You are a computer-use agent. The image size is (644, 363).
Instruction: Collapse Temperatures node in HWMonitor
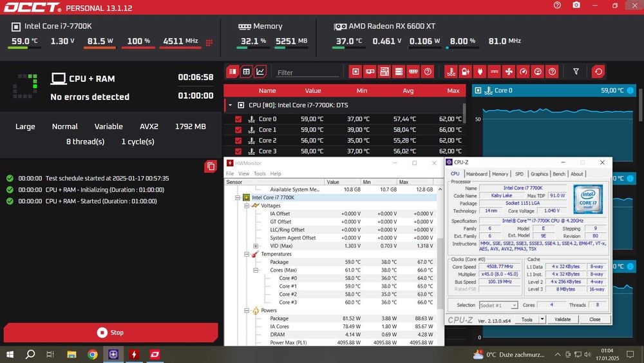(x=247, y=254)
